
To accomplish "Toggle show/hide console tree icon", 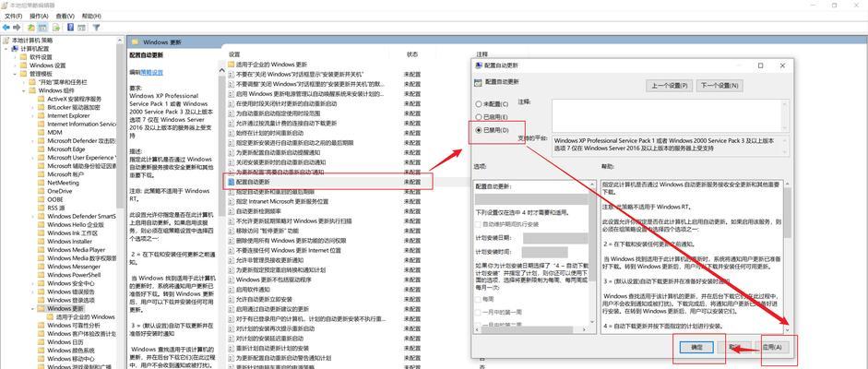I will click(x=43, y=27).
